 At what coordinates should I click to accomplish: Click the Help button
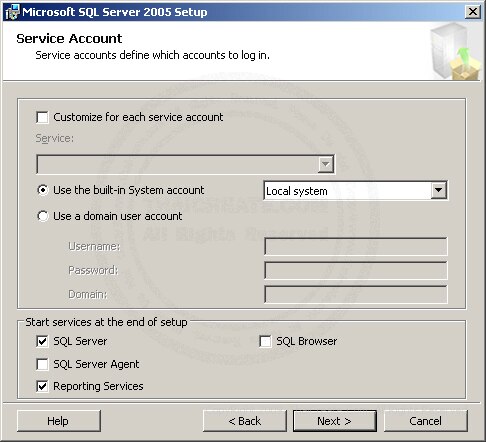click(59, 421)
